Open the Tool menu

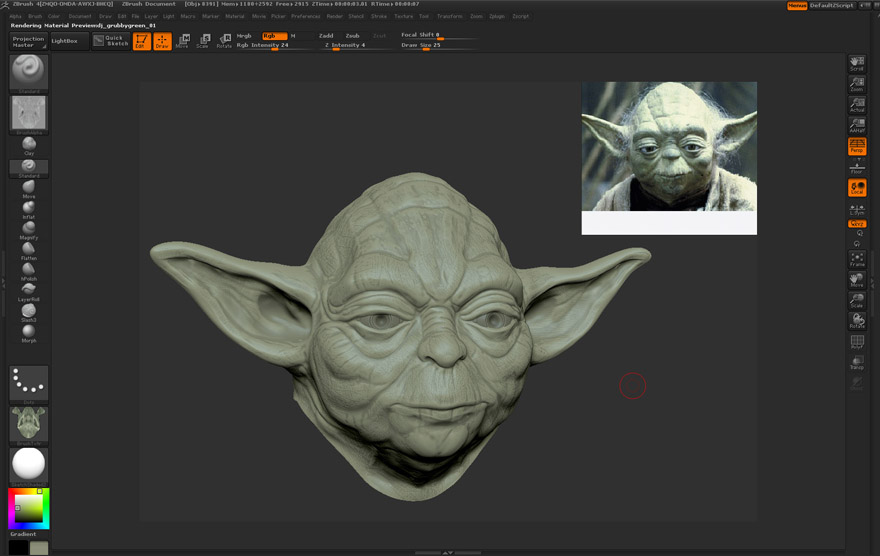tap(424, 16)
